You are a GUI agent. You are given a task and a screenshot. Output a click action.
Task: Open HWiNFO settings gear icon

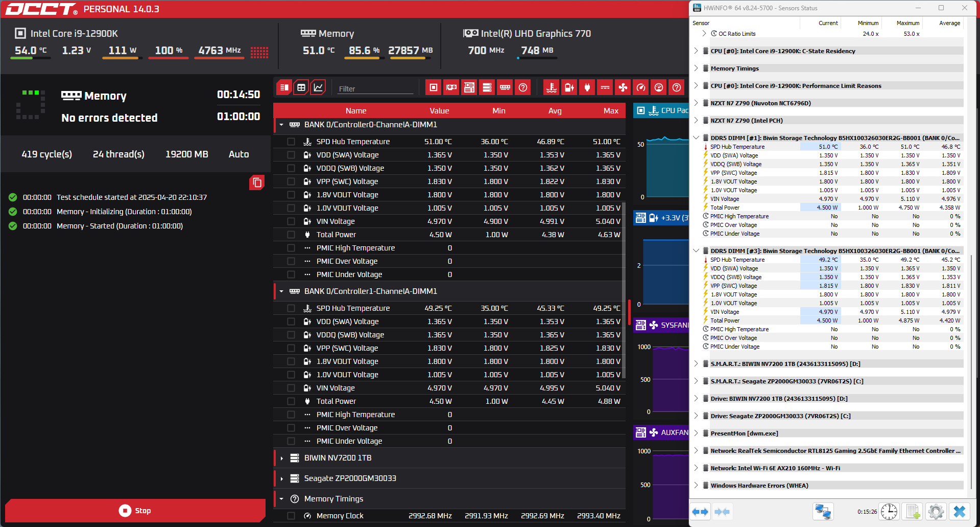tap(936, 511)
